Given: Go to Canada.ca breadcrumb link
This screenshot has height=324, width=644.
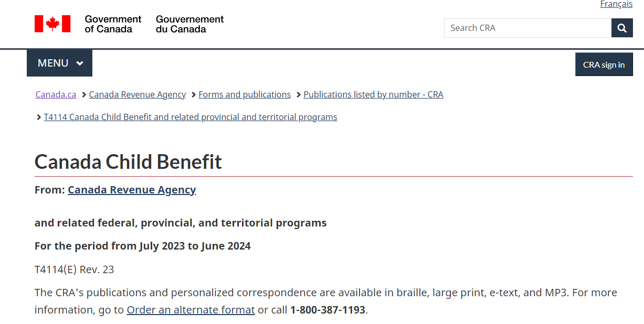Looking at the screenshot, I should (x=56, y=94).
